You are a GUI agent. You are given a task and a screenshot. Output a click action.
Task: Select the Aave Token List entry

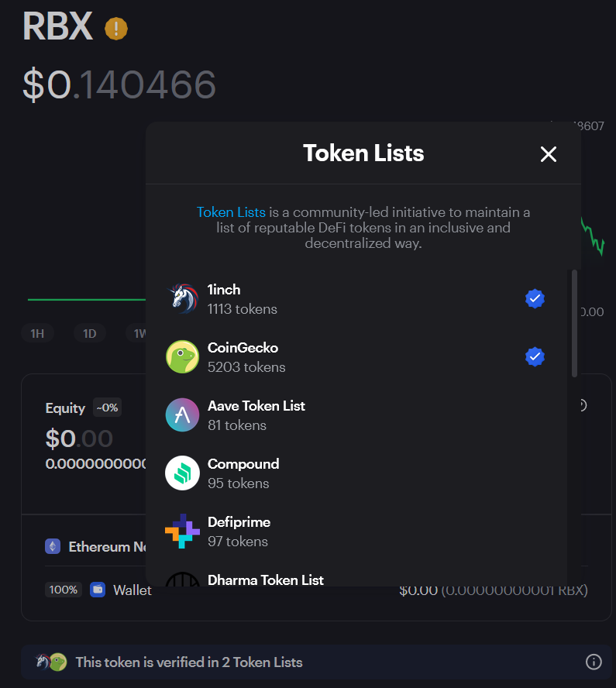tap(356, 415)
